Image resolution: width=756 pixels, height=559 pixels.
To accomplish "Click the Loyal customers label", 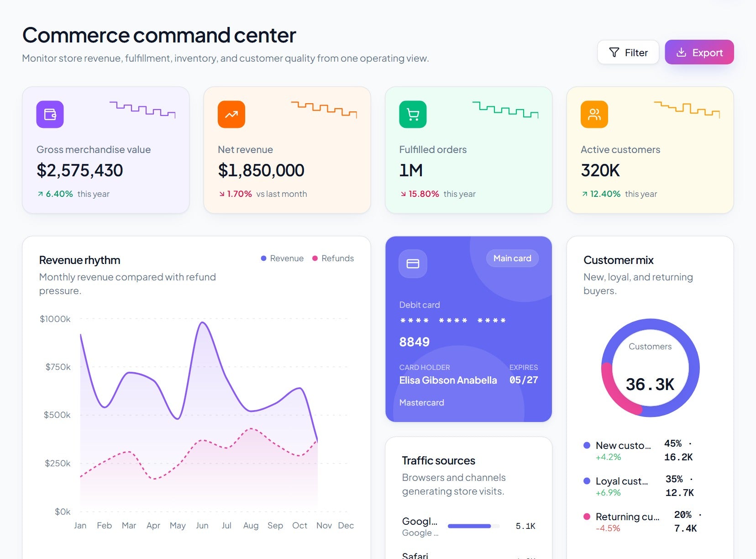I will [x=622, y=481].
